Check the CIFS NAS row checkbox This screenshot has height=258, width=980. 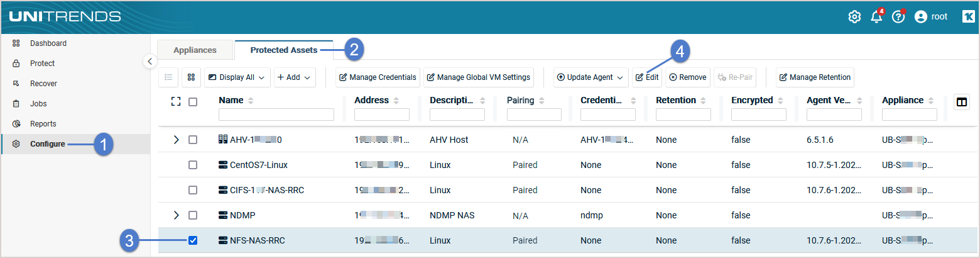[x=193, y=190]
